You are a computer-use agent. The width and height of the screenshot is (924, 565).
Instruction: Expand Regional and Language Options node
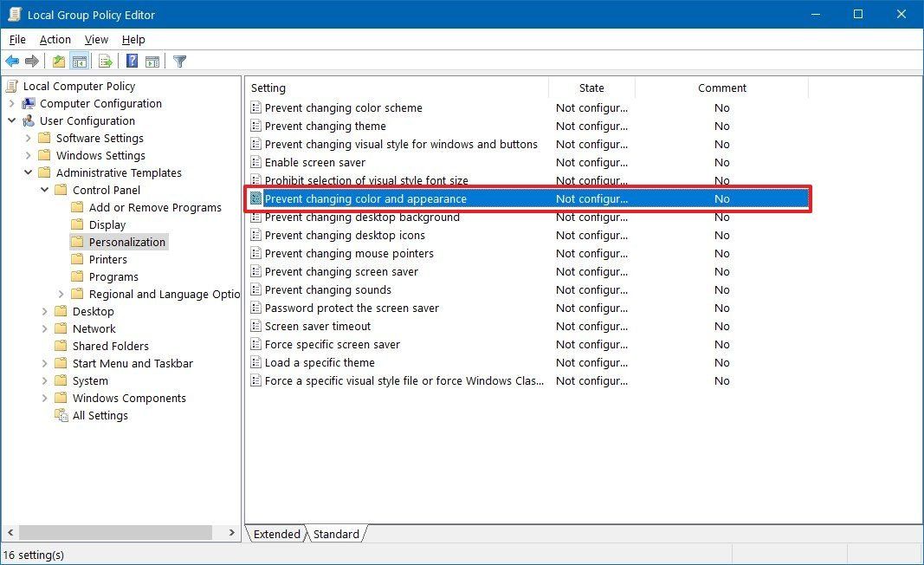click(60, 294)
